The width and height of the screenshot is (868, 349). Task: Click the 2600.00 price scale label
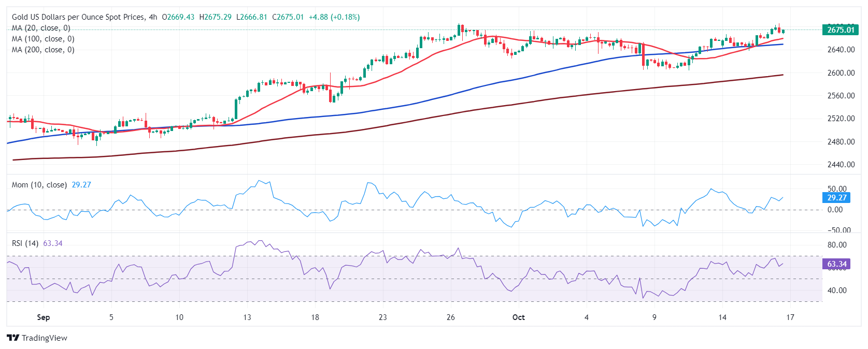coord(841,72)
